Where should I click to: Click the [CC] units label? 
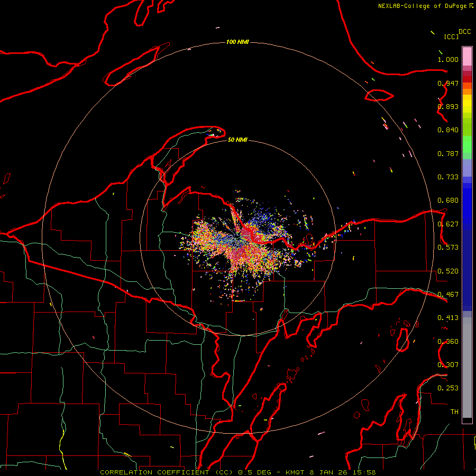pyautogui.click(x=451, y=36)
